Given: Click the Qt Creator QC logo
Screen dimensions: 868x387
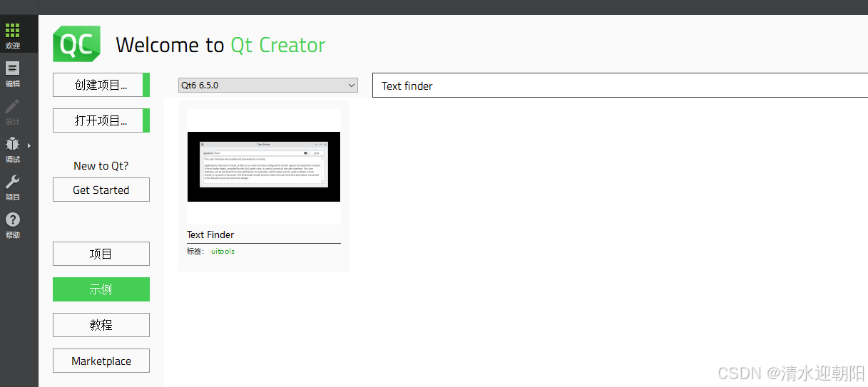Looking at the screenshot, I should click(76, 44).
